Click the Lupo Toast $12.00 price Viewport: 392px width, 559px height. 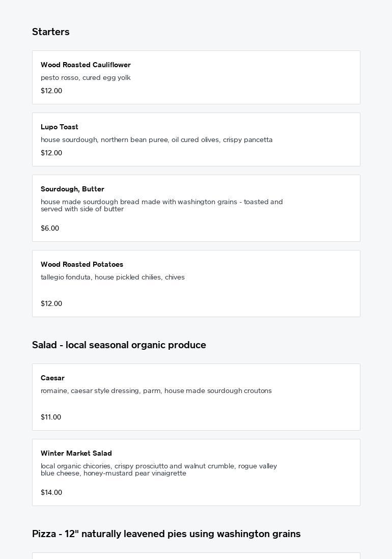click(x=51, y=153)
